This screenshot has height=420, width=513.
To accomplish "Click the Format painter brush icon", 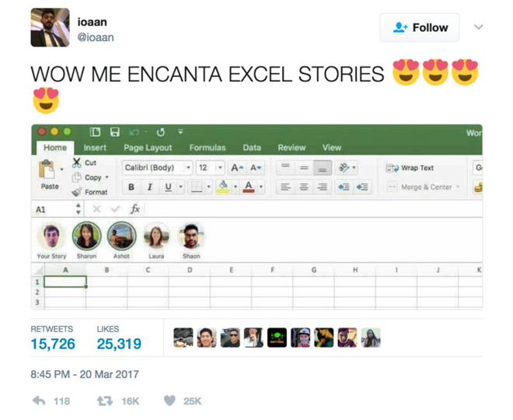I will 77,192.
